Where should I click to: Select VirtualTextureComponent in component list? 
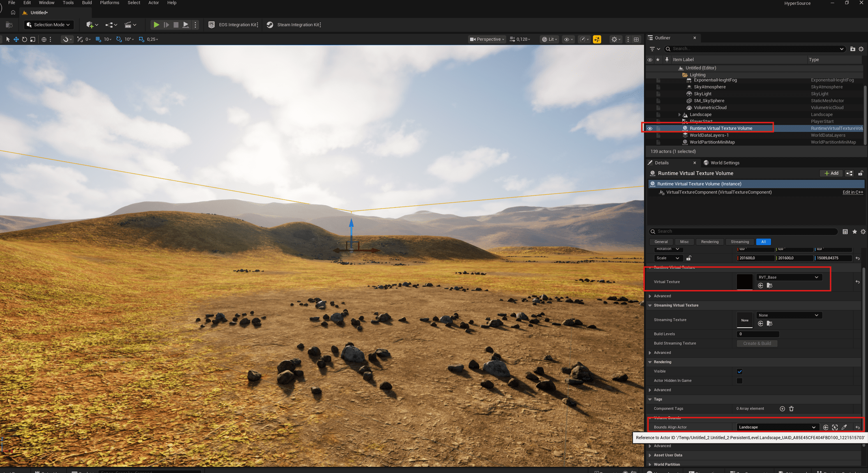719,192
